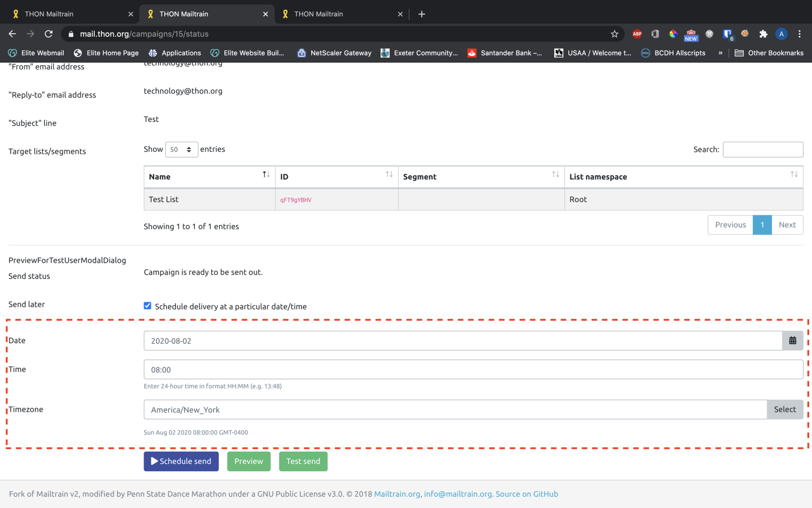This screenshot has height=508, width=812.
Task: Click the Test send button
Action: (303, 461)
